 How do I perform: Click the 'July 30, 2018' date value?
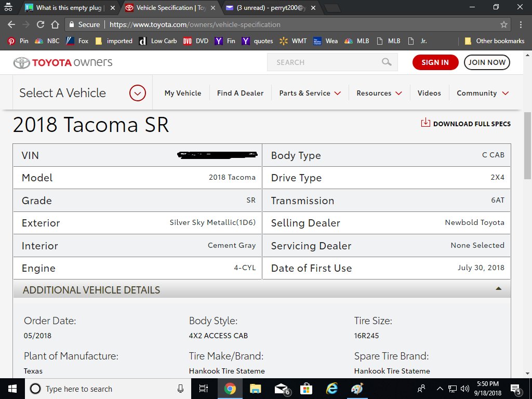click(x=481, y=268)
